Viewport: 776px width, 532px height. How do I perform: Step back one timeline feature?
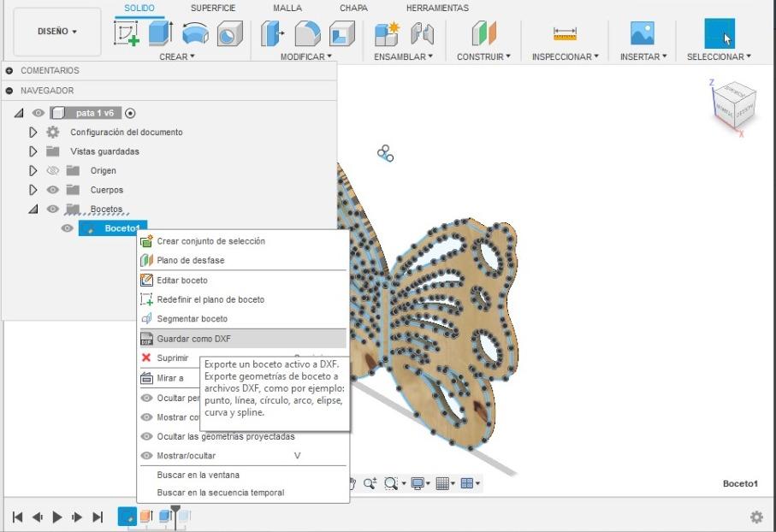(x=38, y=517)
